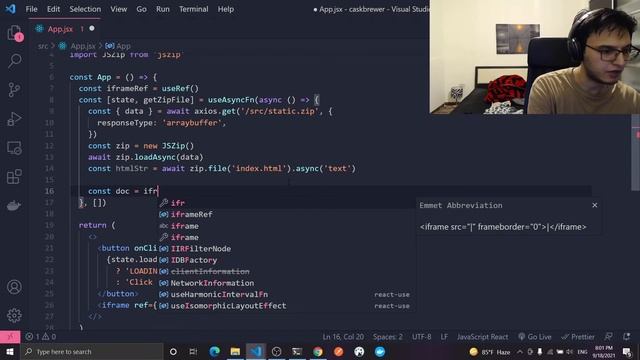
Task: Click the 'Prettier' status bar item
Action: [x=578, y=337]
